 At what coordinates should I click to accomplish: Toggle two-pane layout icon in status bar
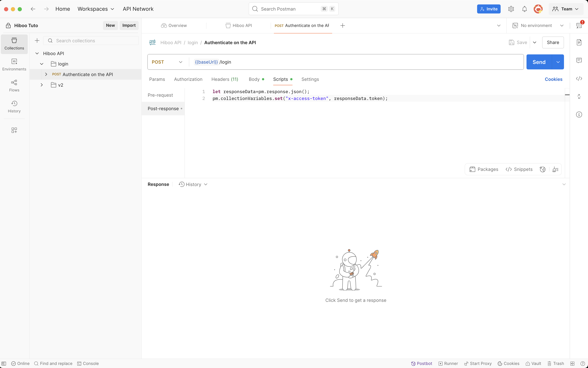[x=572, y=363]
